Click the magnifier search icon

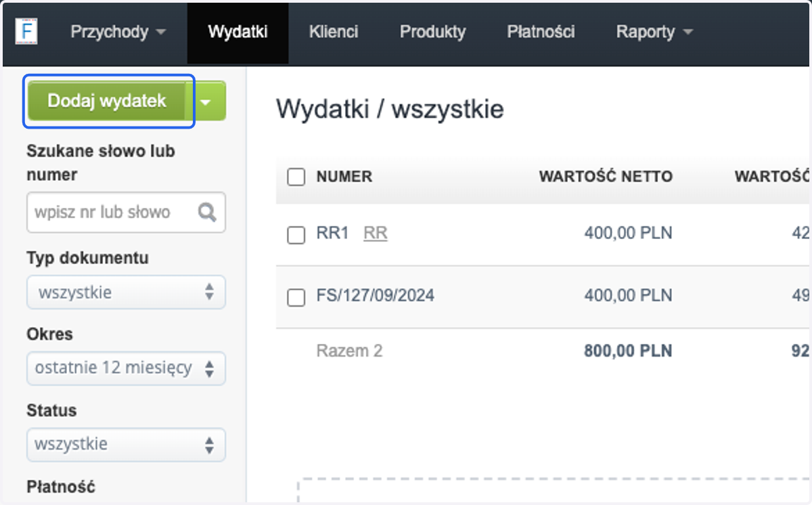coord(207,213)
